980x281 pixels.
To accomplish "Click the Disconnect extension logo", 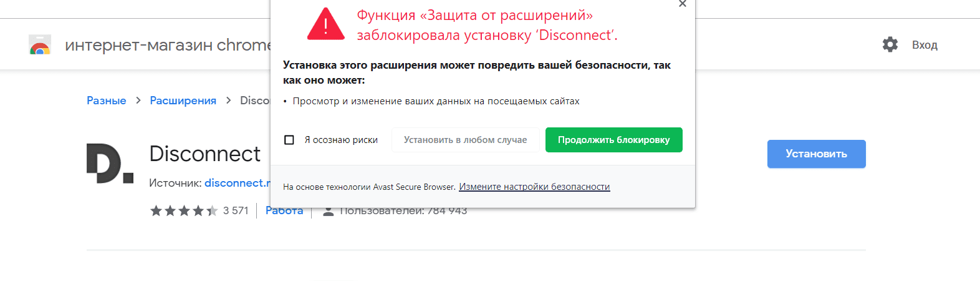I will (x=110, y=164).
